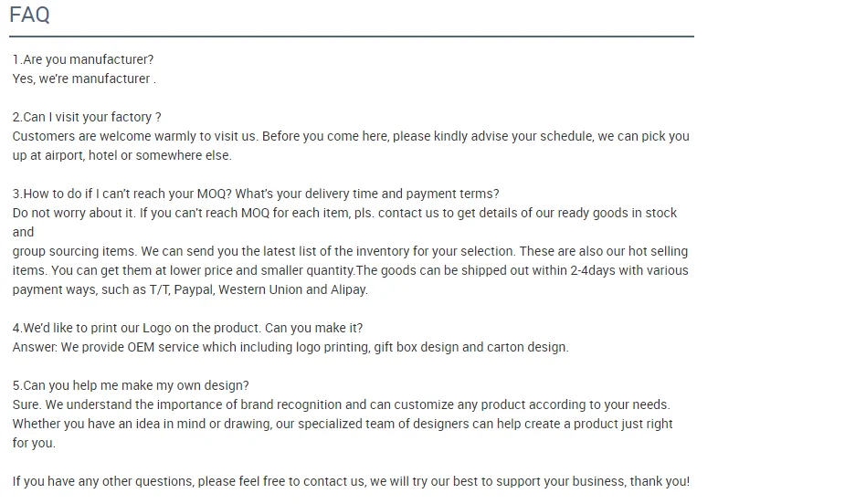This screenshot has width=866, height=504.
Task: Click the answer about OEM service
Action: [290, 347]
